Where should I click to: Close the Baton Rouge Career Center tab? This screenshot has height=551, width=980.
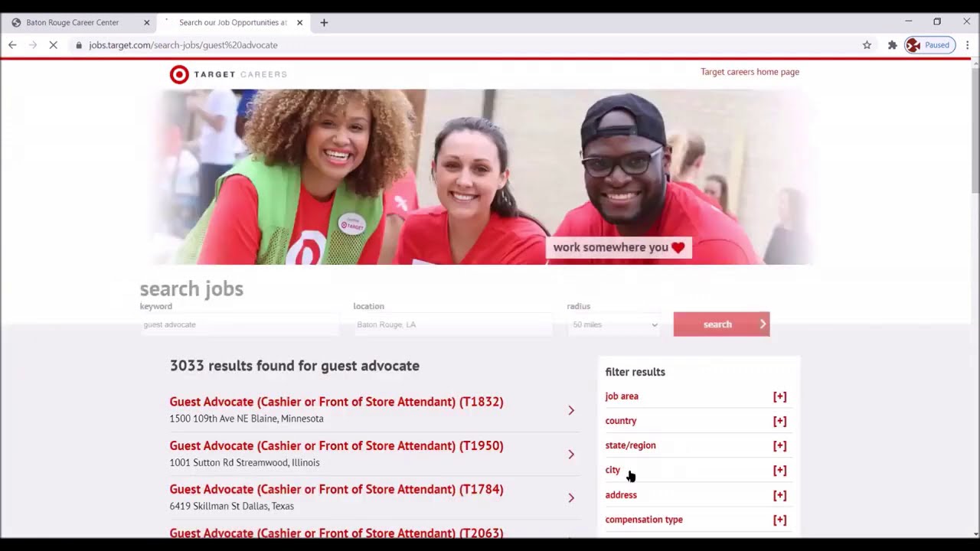[x=147, y=22]
